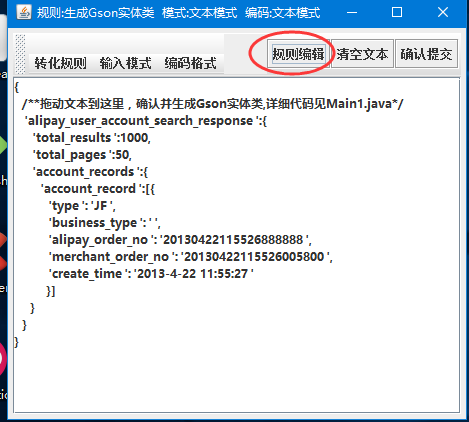Maximize the Gson rule window

click(397, 13)
